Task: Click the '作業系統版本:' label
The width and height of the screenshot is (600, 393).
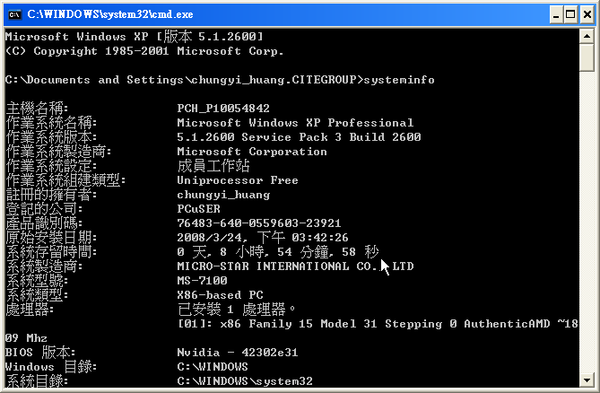Action: click(x=51, y=137)
